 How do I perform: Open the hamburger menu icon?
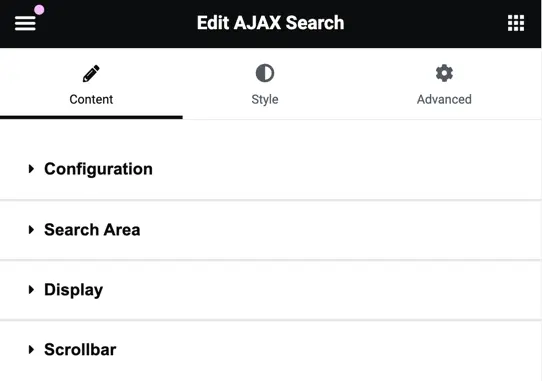(25, 23)
